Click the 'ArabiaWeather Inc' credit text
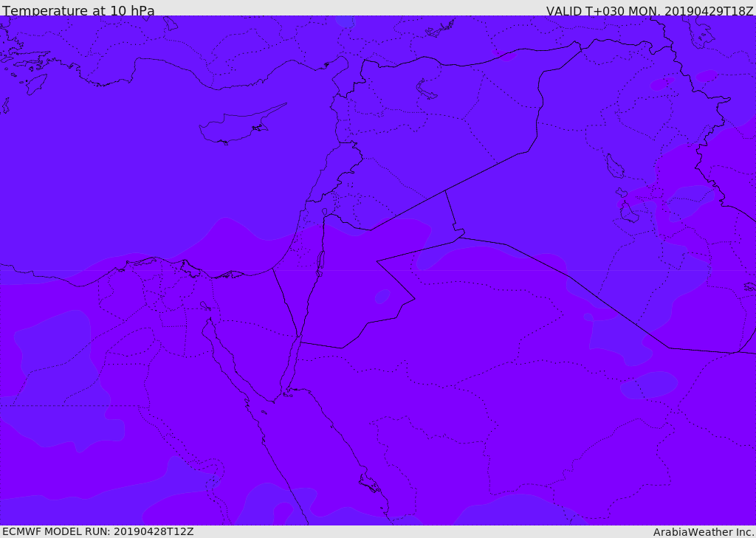Viewport: 756px width, 538px height. tap(704, 532)
